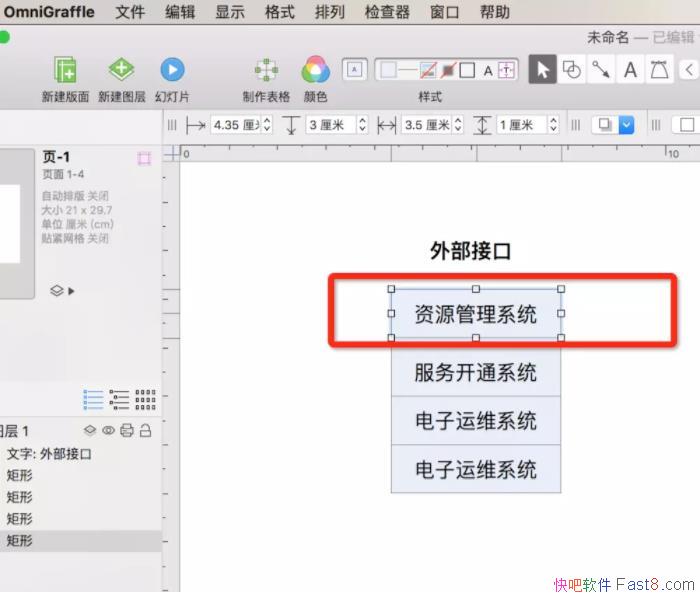
Task: Click the text position chip in 样式 tray
Action: pos(507,70)
